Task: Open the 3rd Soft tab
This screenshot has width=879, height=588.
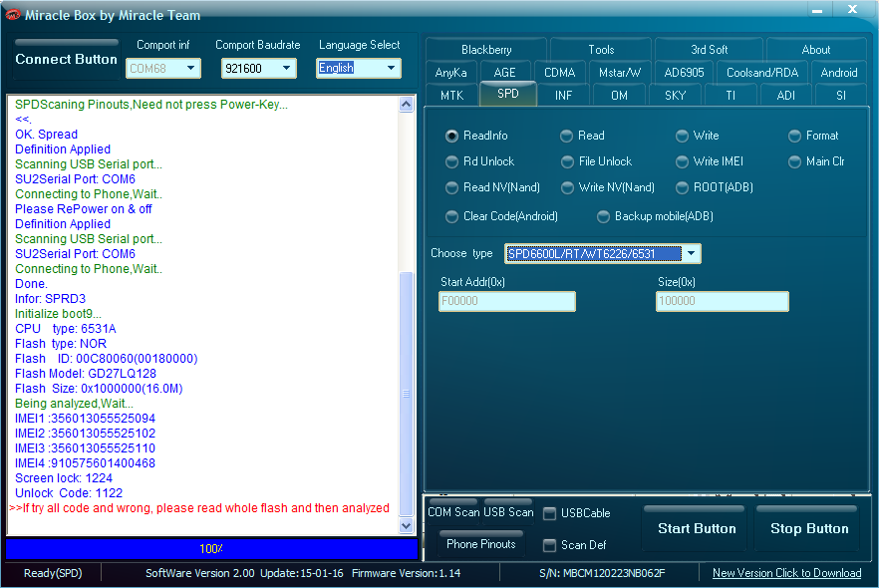Action: 709,49
